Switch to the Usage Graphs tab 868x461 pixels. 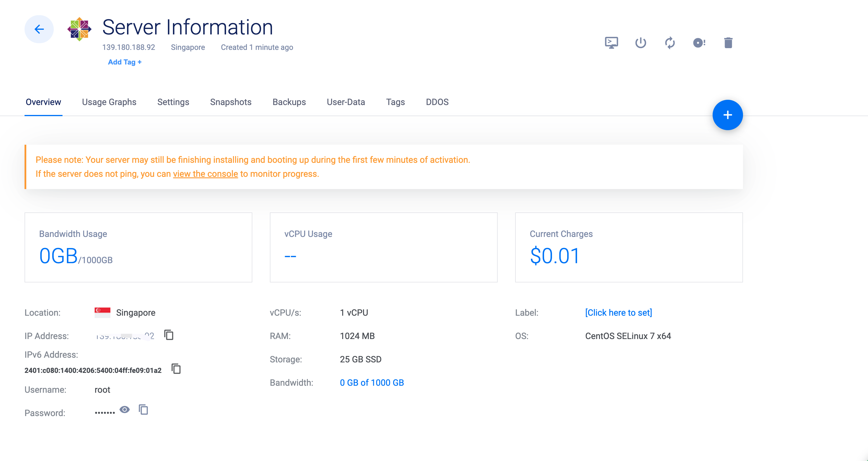point(109,102)
